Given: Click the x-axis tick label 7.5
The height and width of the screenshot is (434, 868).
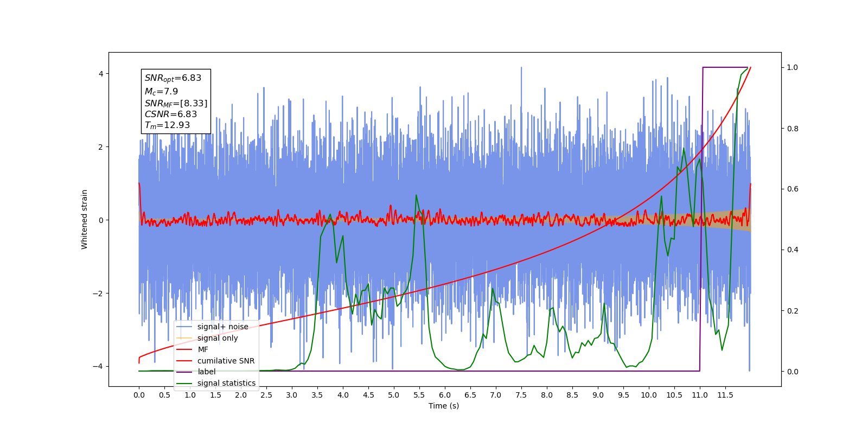Looking at the screenshot, I should point(521,395).
